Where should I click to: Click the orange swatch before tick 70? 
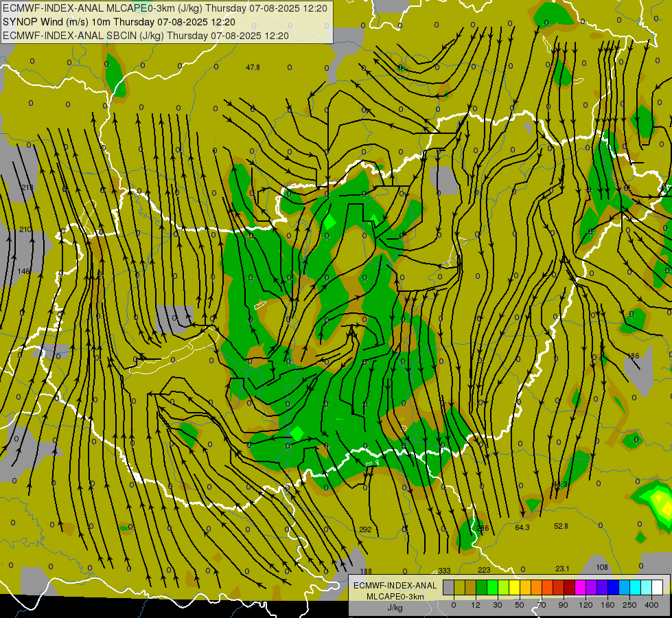(x=537, y=588)
